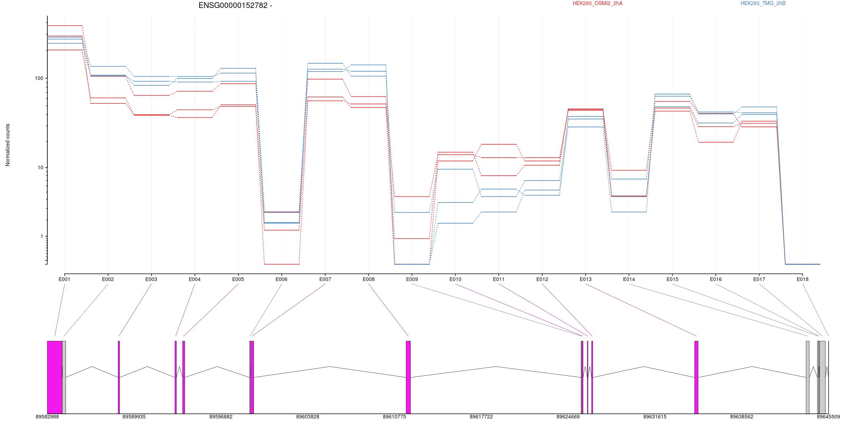Select the HEK293_TMG_2hB legend label

click(x=763, y=3)
